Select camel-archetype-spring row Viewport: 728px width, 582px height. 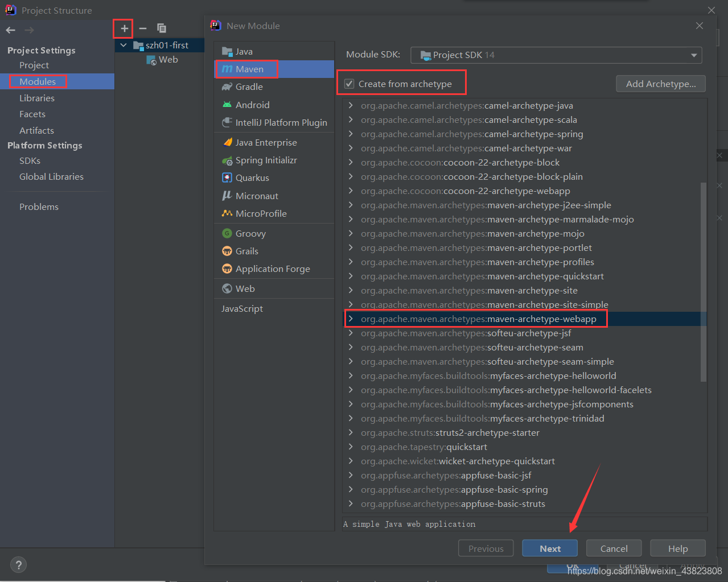click(x=524, y=134)
